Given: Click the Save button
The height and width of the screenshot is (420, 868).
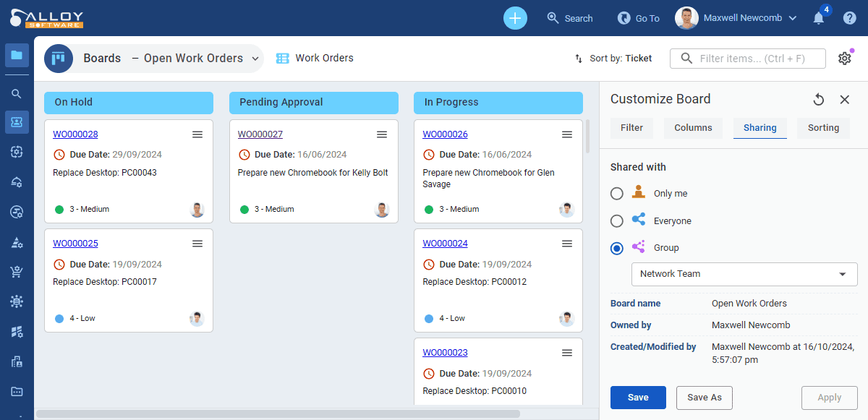Looking at the screenshot, I should (x=638, y=398).
